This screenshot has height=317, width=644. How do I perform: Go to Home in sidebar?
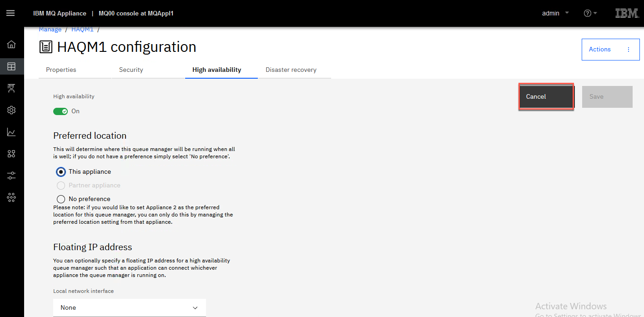pos(11,45)
